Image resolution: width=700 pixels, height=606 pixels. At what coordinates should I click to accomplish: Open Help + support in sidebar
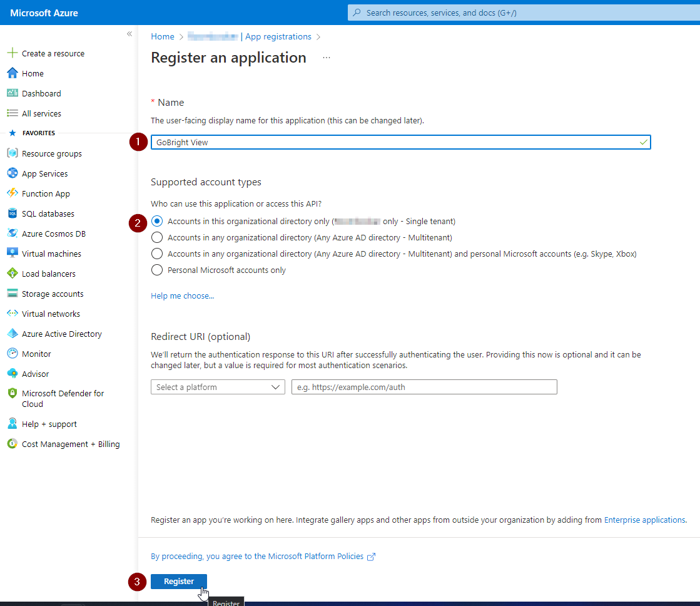tap(49, 424)
